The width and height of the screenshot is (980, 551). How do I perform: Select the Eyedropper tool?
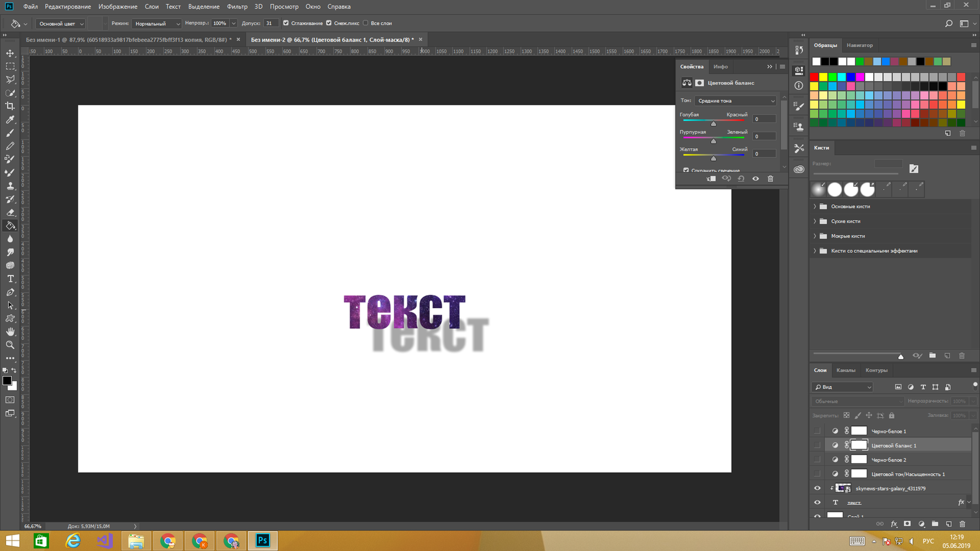point(10,119)
